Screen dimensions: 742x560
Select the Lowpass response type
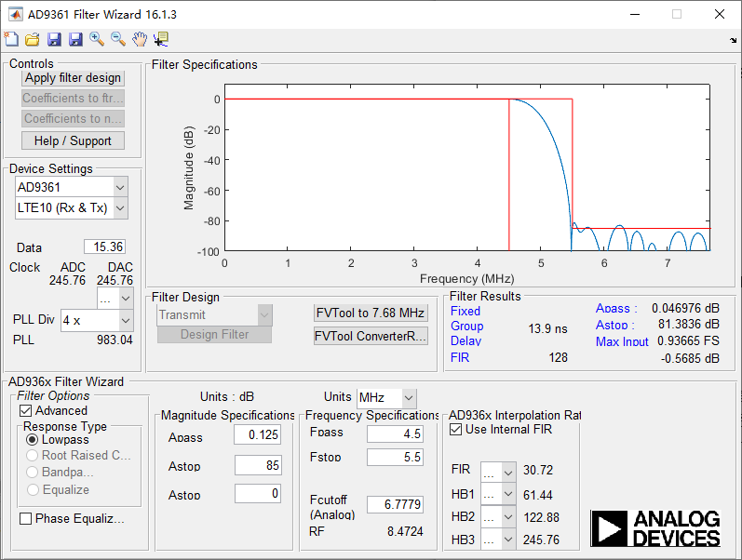32,440
